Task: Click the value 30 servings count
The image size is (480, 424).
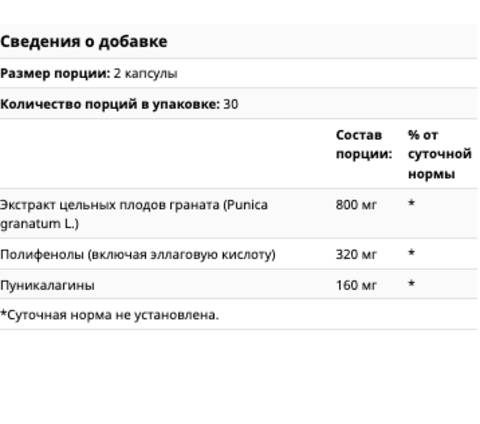Action: (x=231, y=104)
